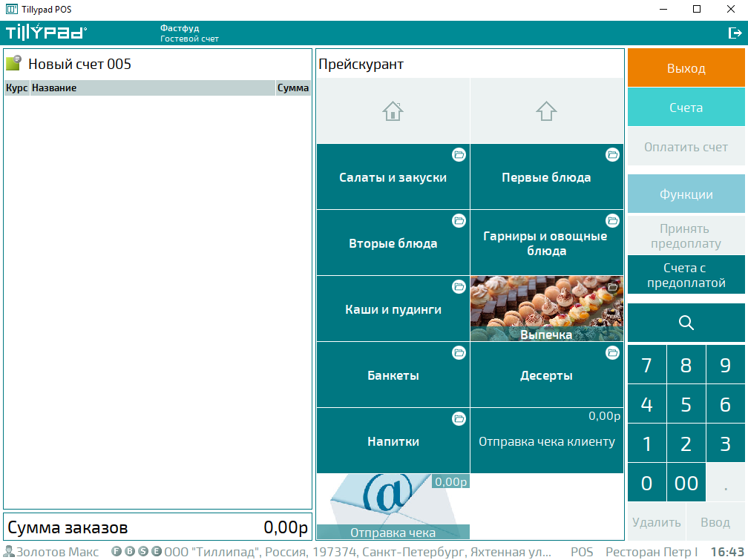Go up one level in the price list

pyautogui.click(x=546, y=111)
